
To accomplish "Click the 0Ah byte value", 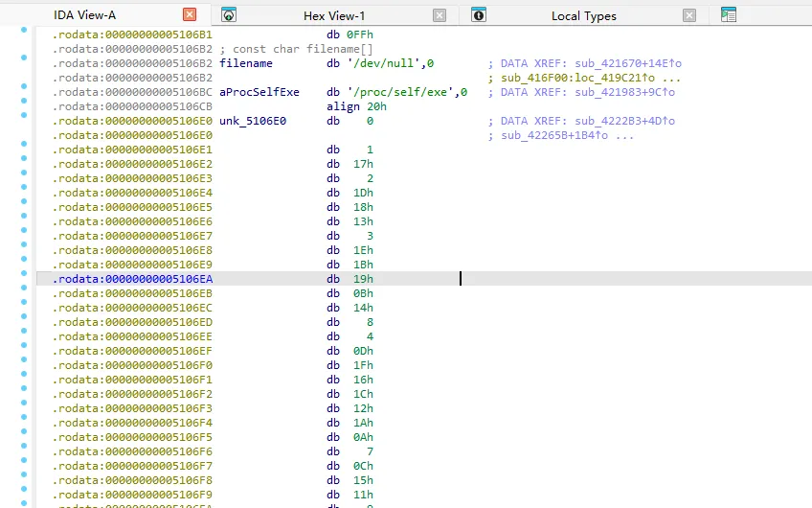I will pos(363,437).
